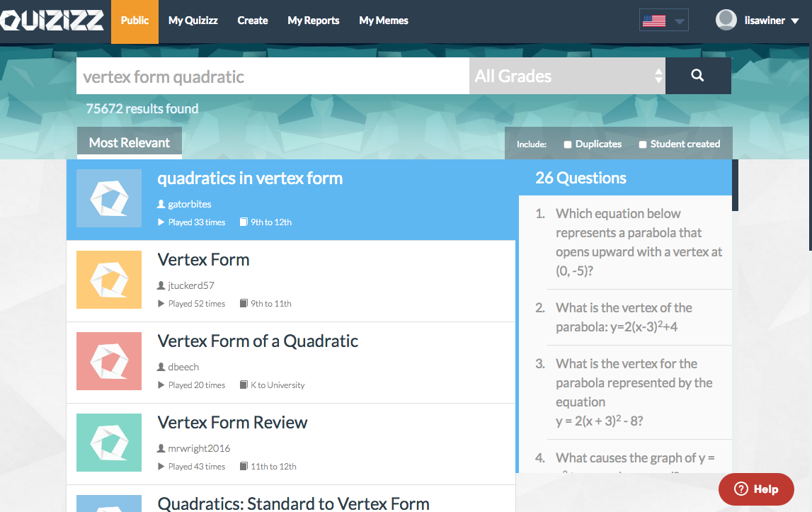This screenshot has height=512, width=812.
Task: Open the American flag language selector
Action: click(x=663, y=19)
